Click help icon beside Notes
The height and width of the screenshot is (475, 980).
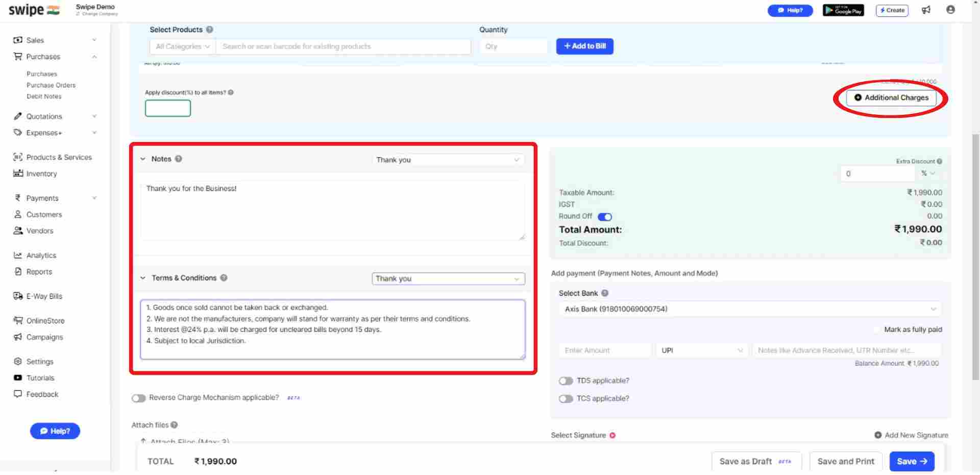tap(178, 159)
